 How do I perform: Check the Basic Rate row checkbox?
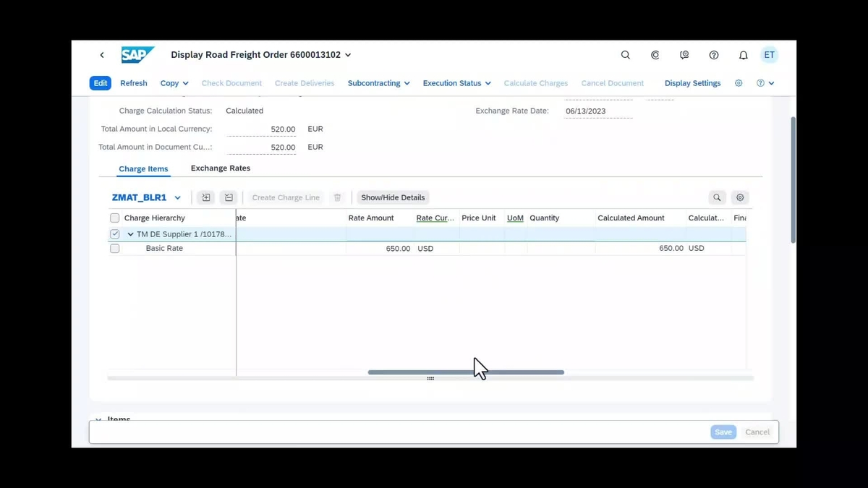tap(114, 248)
